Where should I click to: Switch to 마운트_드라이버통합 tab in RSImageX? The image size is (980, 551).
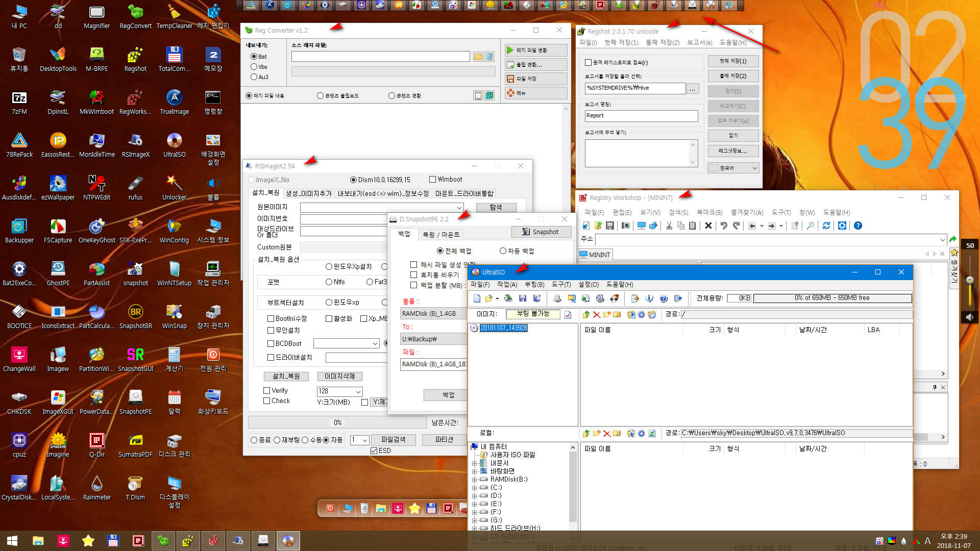pos(464,194)
